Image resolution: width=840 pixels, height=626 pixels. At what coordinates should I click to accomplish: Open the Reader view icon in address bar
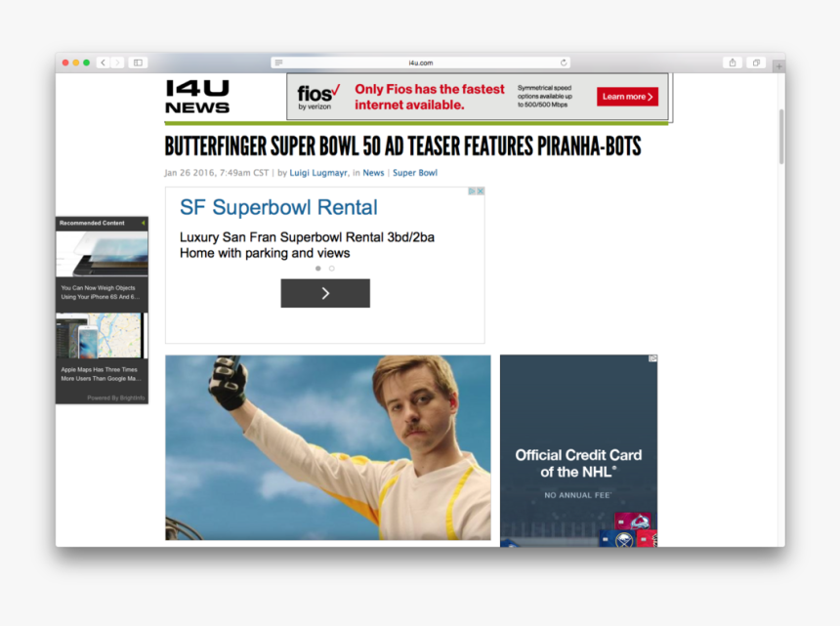click(278, 63)
